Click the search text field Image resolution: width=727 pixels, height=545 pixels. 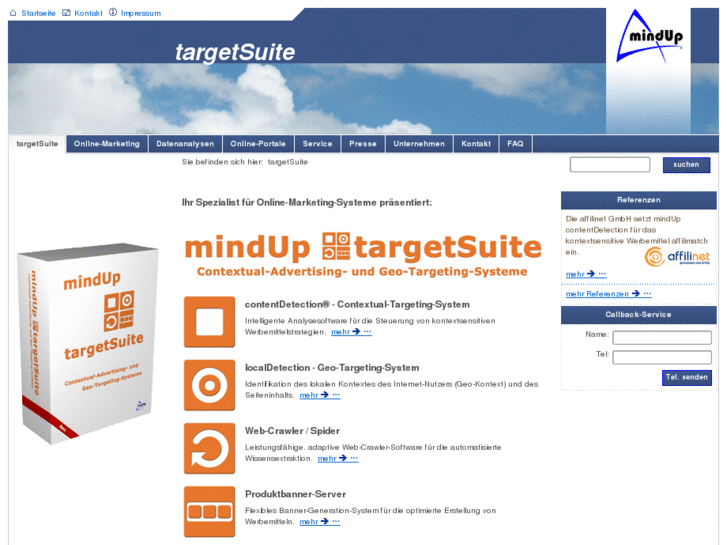pyautogui.click(x=610, y=165)
